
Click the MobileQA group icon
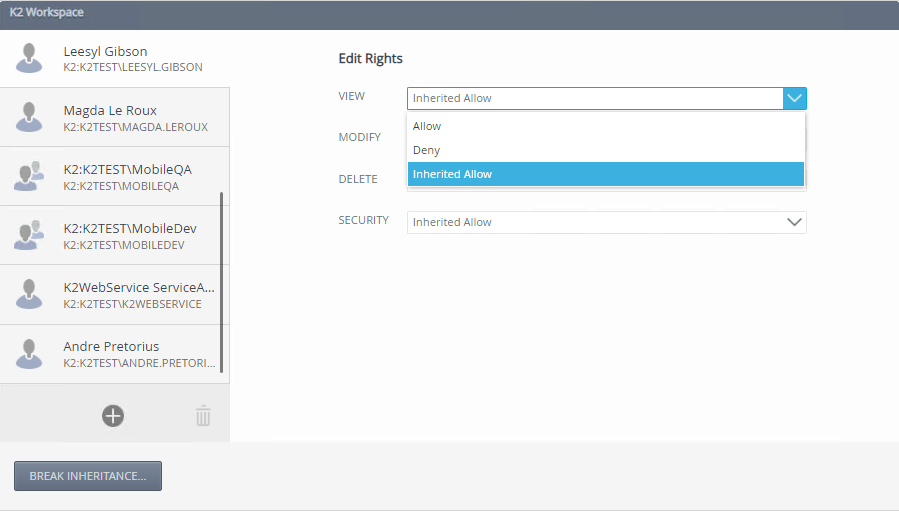pyautogui.click(x=29, y=176)
